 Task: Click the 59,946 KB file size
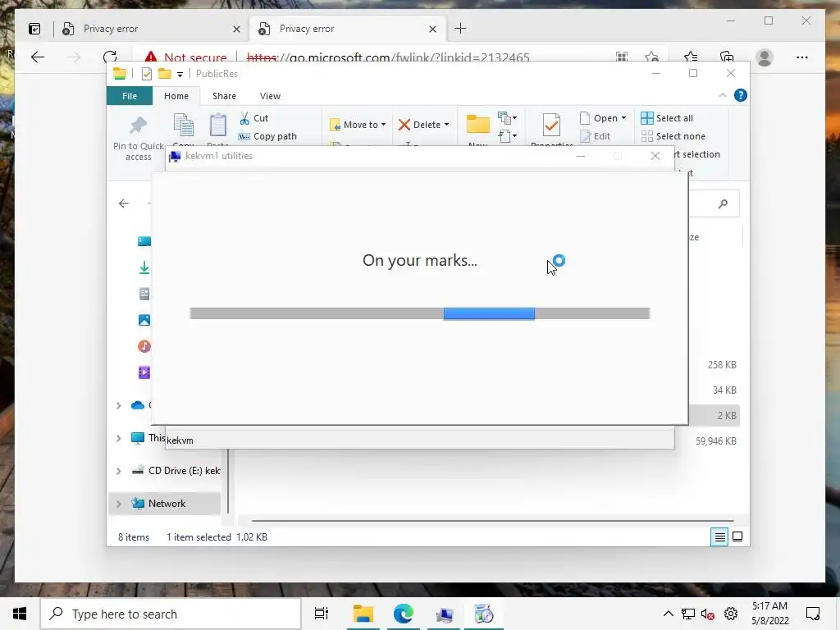[715, 441]
